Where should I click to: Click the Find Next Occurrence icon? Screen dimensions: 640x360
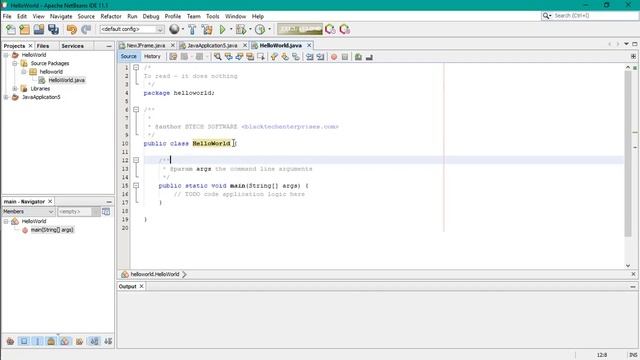[239, 57]
